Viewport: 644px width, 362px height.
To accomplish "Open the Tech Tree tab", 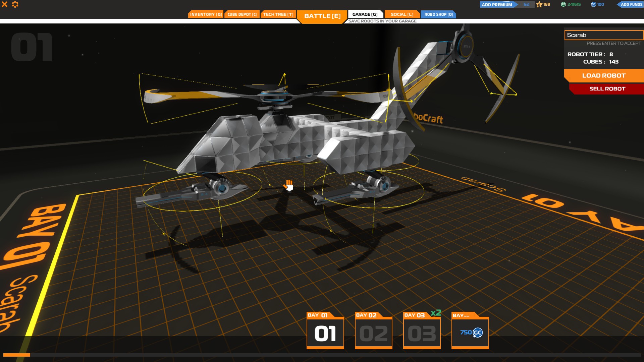I will [278, 14].
